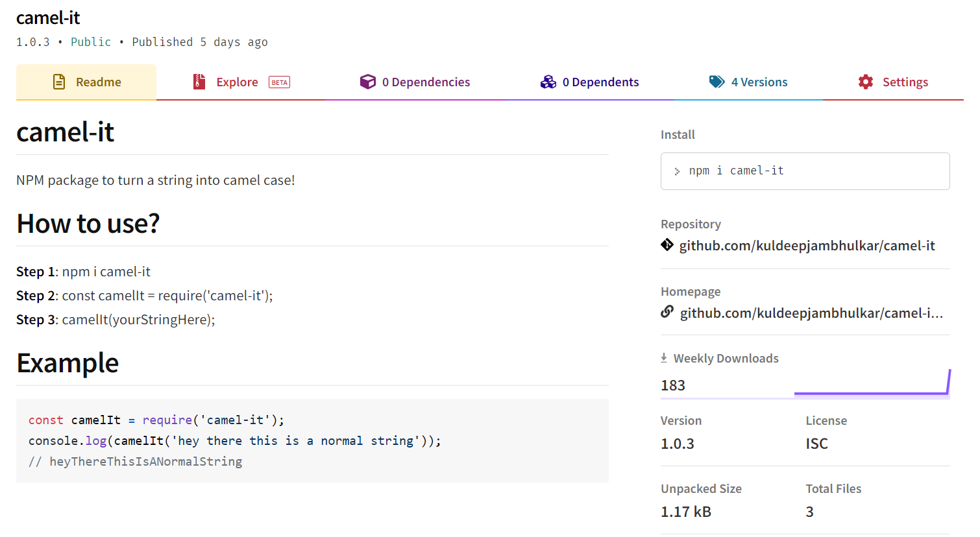Click the Public label in the header

pos(91,42)
